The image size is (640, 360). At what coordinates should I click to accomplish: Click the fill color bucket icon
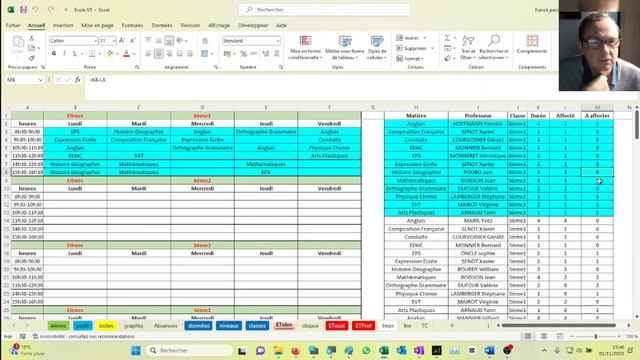coord(110,53)
